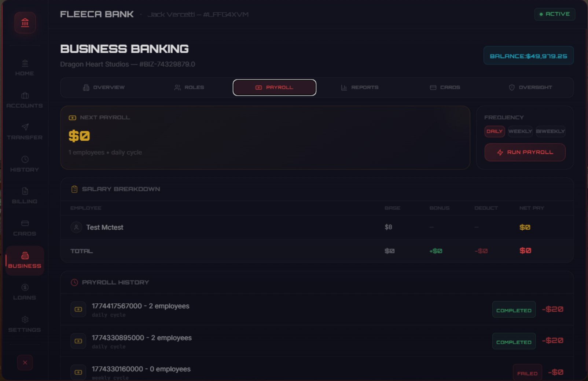
Task: Open the Billing section
Action: coord(25,196)
